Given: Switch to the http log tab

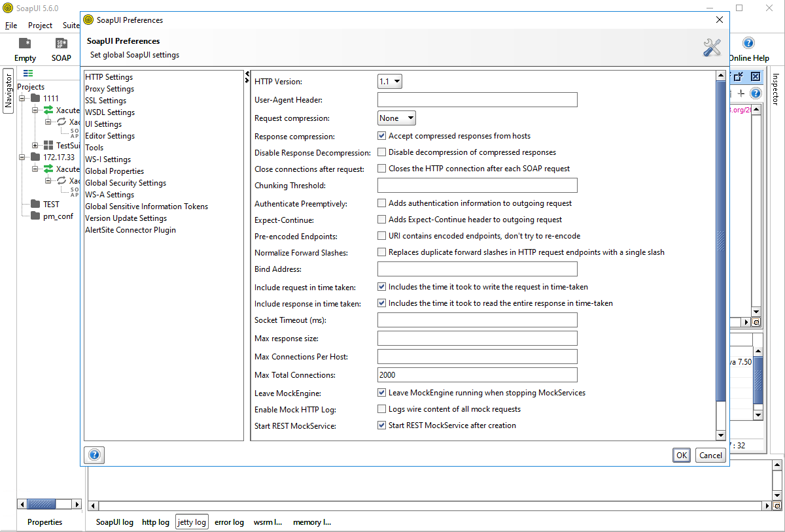Looking at the screenshot, I should 156,522.
